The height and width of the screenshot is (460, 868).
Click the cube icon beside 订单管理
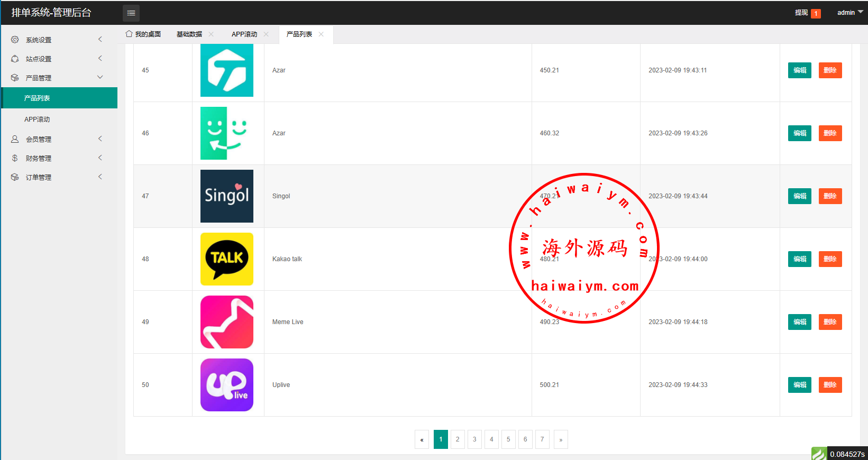tap(15, 177)
